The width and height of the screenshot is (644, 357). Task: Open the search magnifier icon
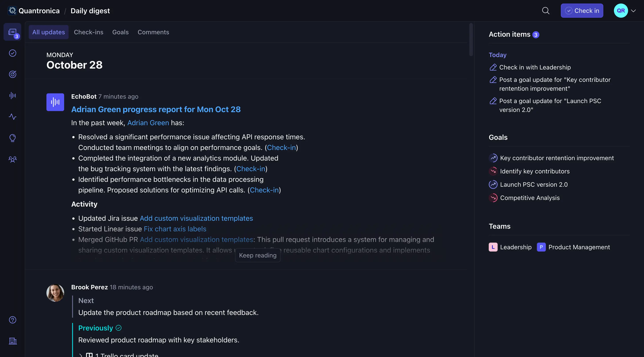point(546,11)
